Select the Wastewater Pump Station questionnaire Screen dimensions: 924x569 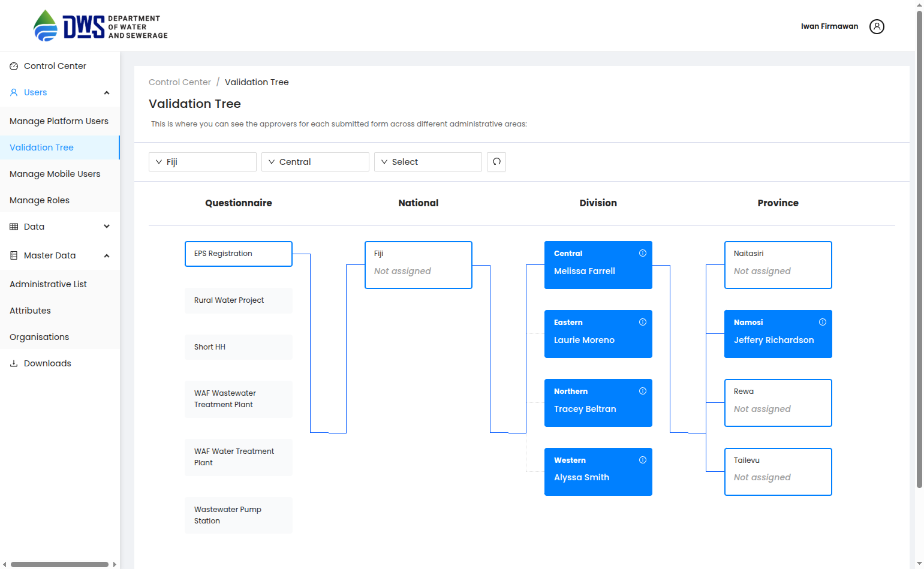239,516
